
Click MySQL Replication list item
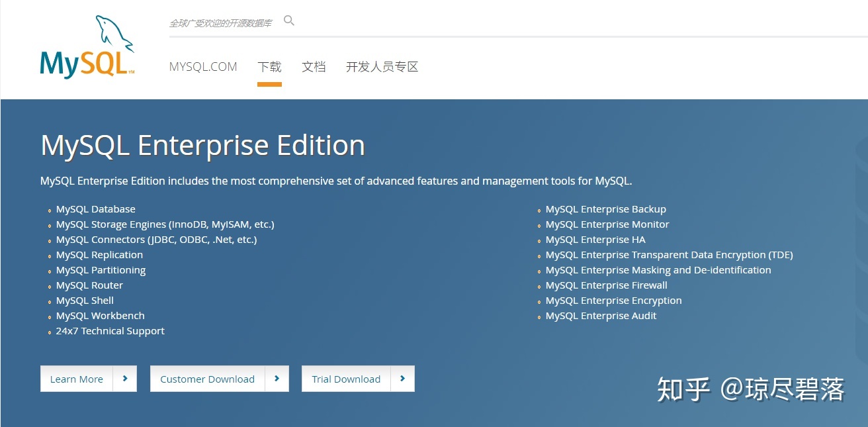coord(99,255)
